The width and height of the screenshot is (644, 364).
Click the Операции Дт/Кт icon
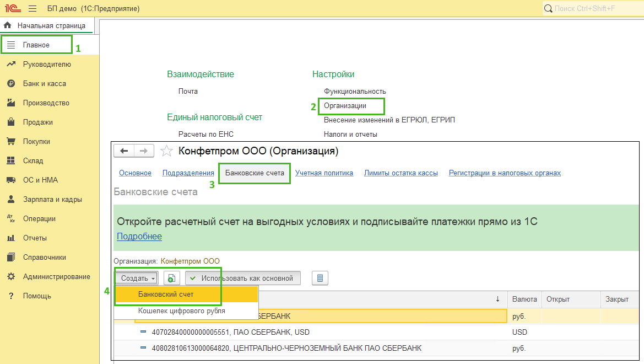[x=11, y=218]
